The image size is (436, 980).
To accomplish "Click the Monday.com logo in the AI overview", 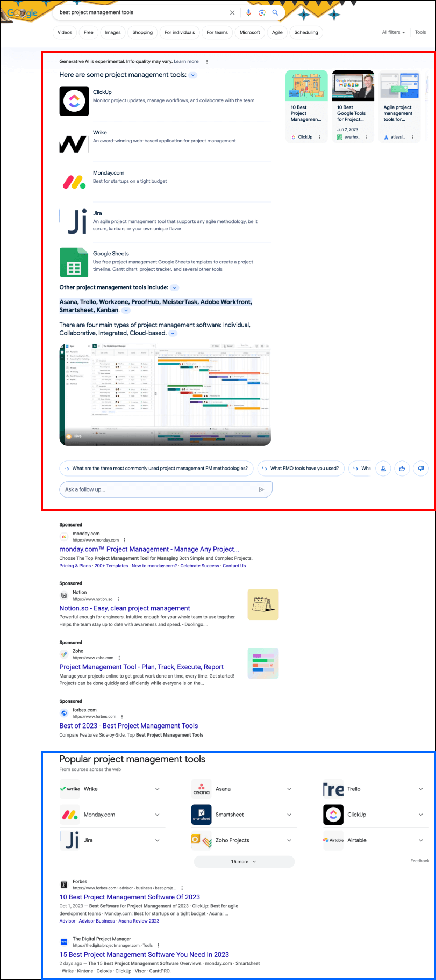I will coord(74,182).
